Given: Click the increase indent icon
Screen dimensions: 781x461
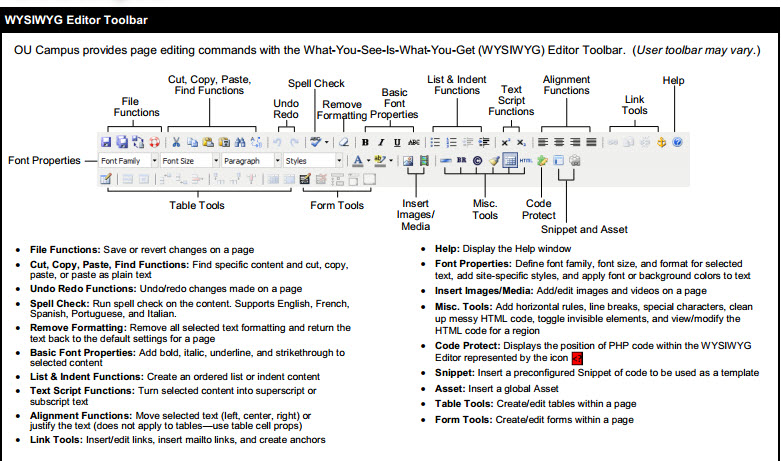Looking at the screenshot, I should pos(484,142).
